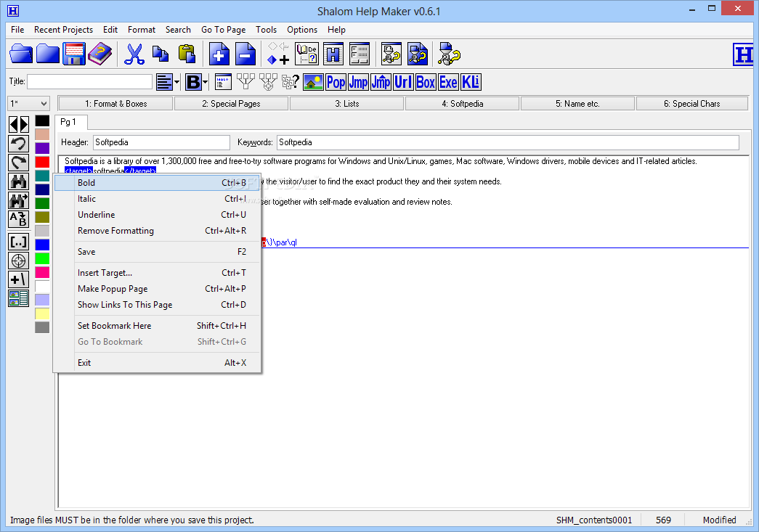
Task: Click the KLi keyword link icon
Action: click(x=471, y=82)
